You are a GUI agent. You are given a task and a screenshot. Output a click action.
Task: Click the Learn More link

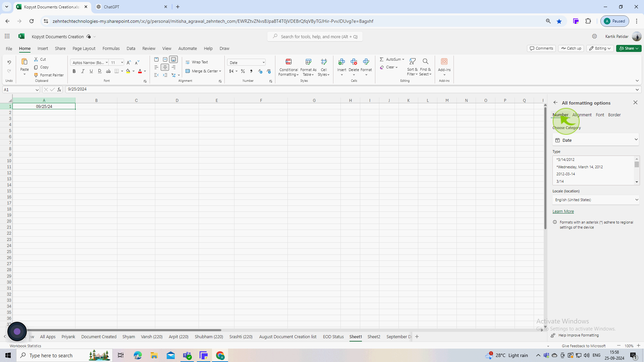tap(563, 211)
